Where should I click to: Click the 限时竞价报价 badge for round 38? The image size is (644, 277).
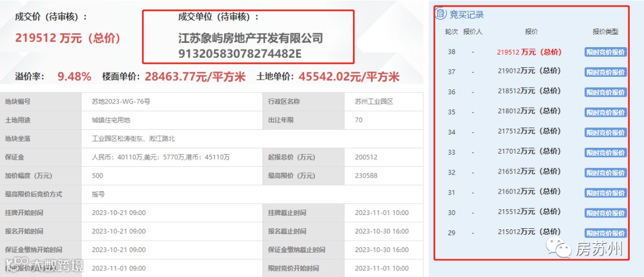pyautogui.click(x=606, y=52)
